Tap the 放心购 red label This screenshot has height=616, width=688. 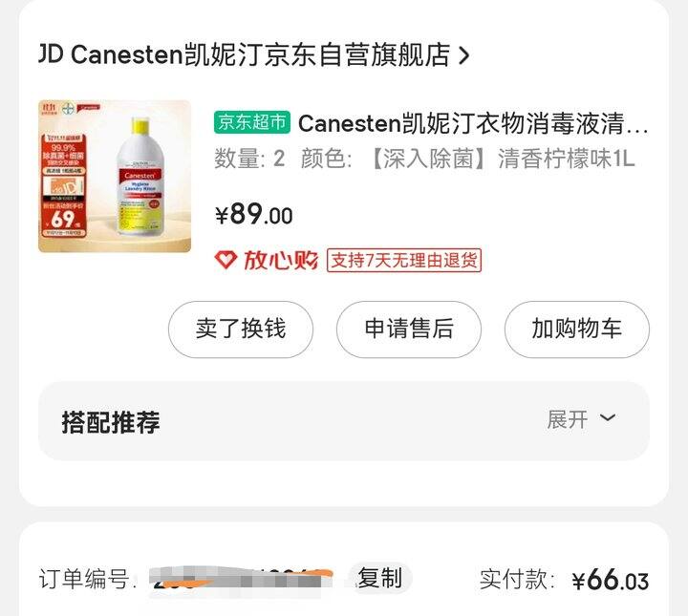coord(281,261)
